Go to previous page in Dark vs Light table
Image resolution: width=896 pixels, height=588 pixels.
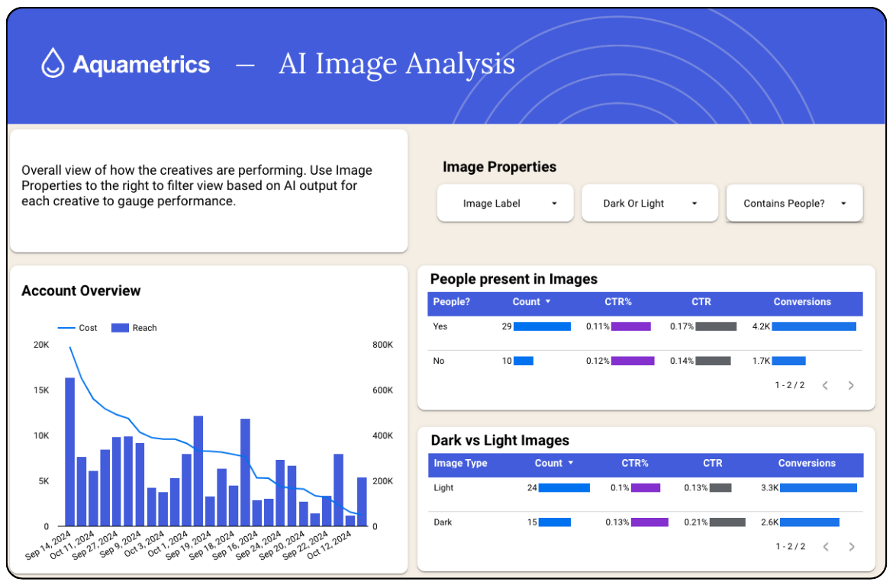[825, 547]
